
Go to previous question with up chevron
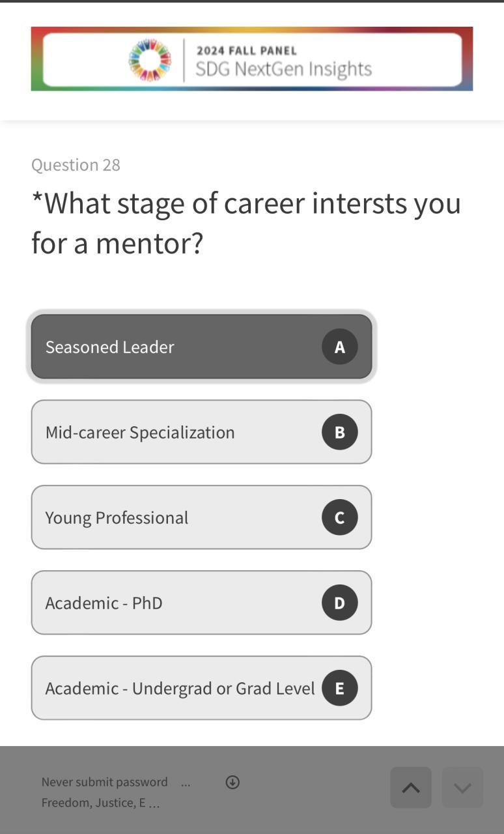point(410,788)
